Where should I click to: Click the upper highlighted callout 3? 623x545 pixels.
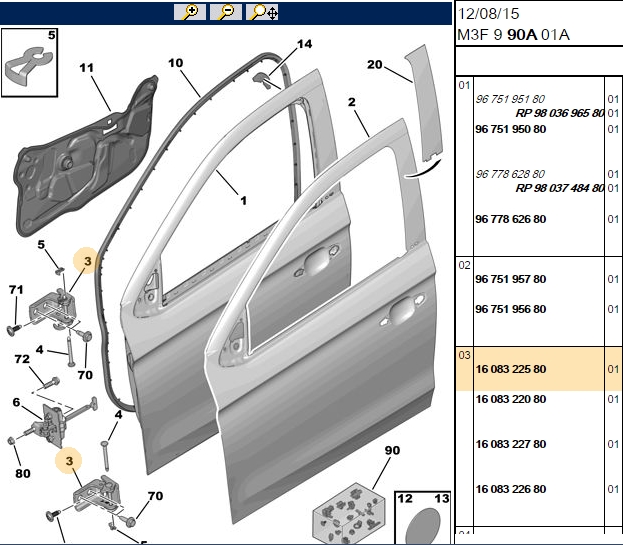click(x=87, y=261)
